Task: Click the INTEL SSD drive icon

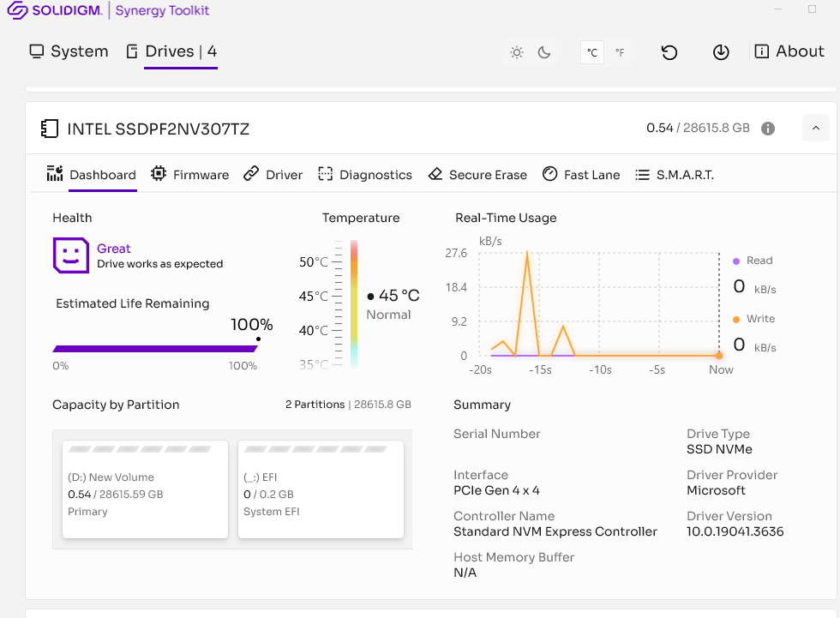Action: (x=50, y=129)
